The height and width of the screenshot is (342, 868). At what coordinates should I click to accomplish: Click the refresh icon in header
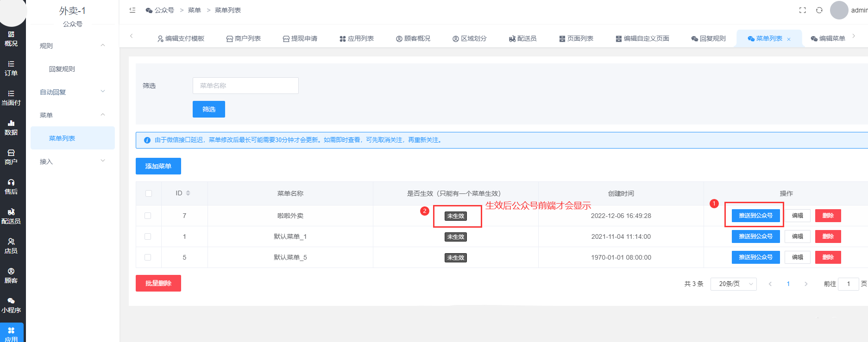819,10
